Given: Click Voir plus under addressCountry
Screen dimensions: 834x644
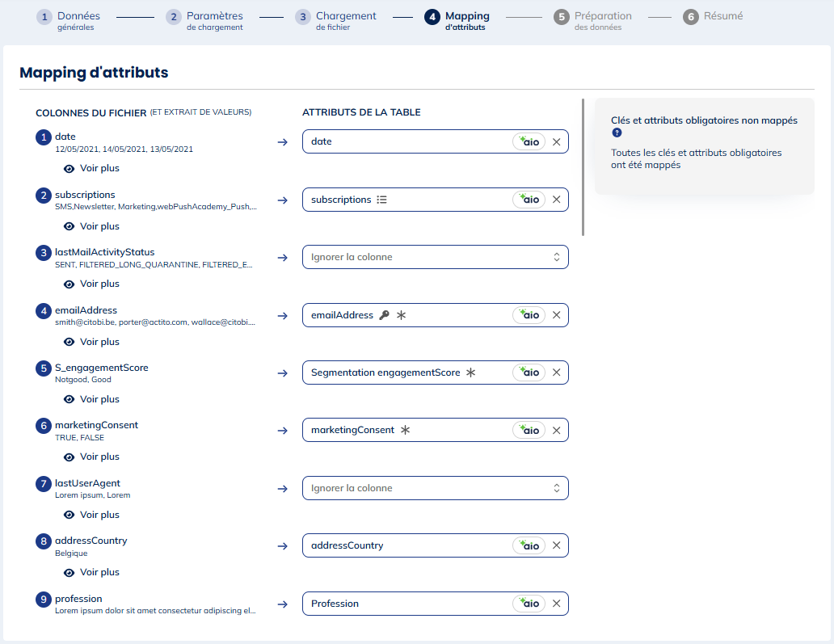Looking at the screenshot, I should coord(91,572).
